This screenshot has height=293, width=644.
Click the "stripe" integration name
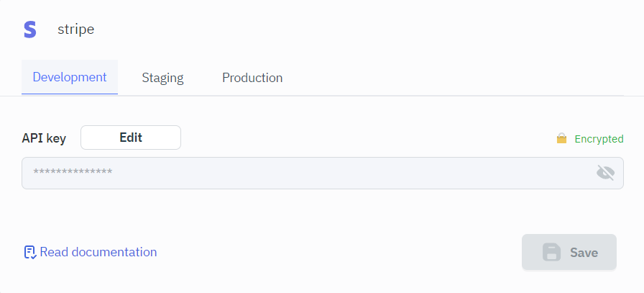(x=75, y=30)
